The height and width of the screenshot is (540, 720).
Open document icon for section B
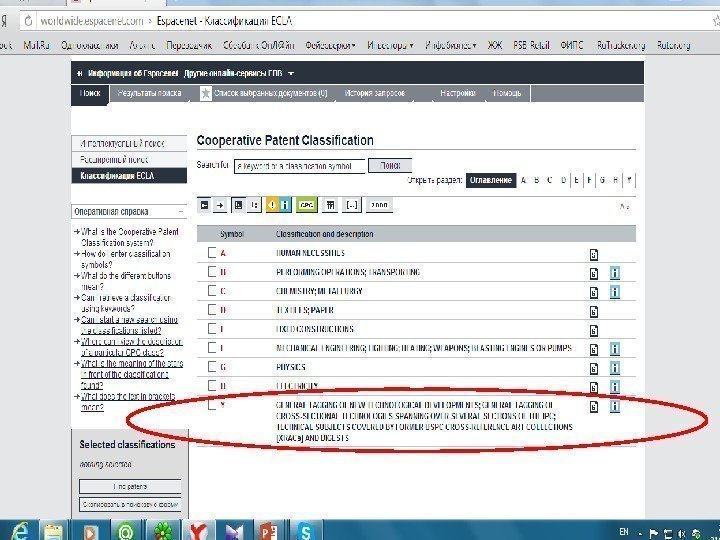point(594,273)
